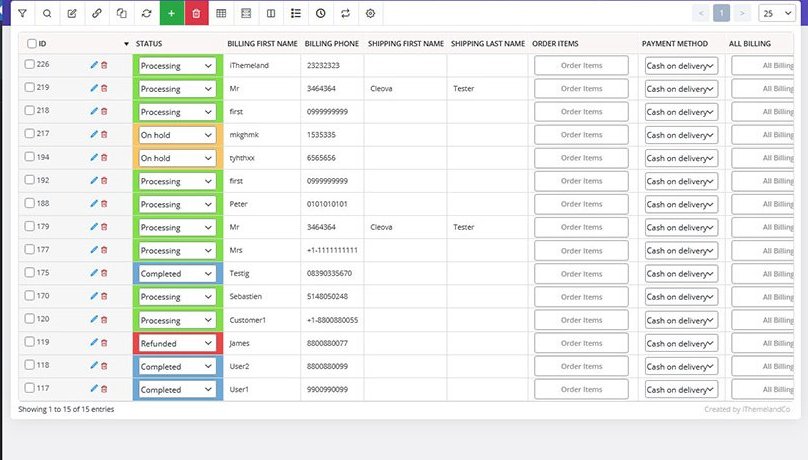Delete order 119 with trash icon
Viewport: 808px width, 460px height.
coord(104,343)
